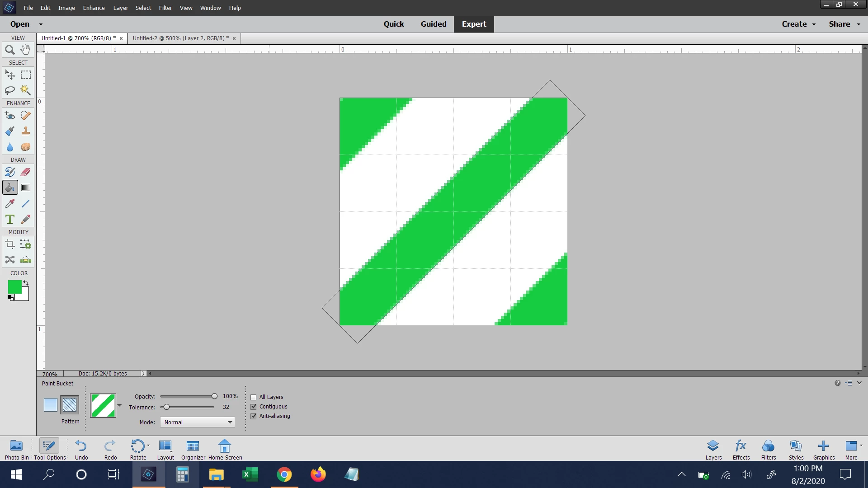Select the Hand tool

coord(26,50)
